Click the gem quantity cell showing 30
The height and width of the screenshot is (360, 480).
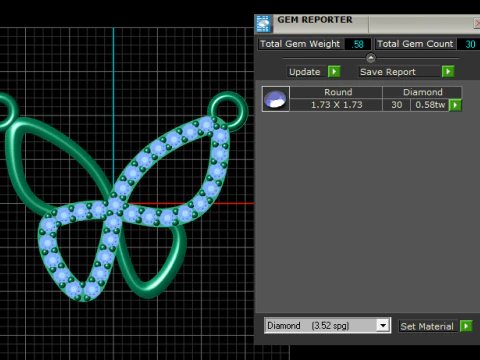(397, 105)
